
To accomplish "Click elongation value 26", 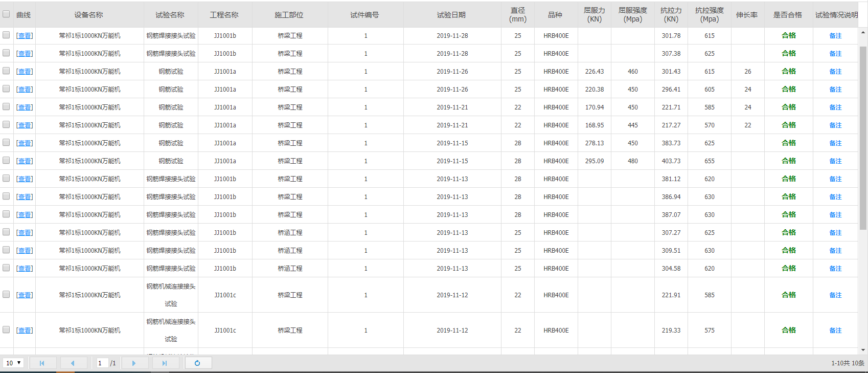I will click(x=748, y=72).
